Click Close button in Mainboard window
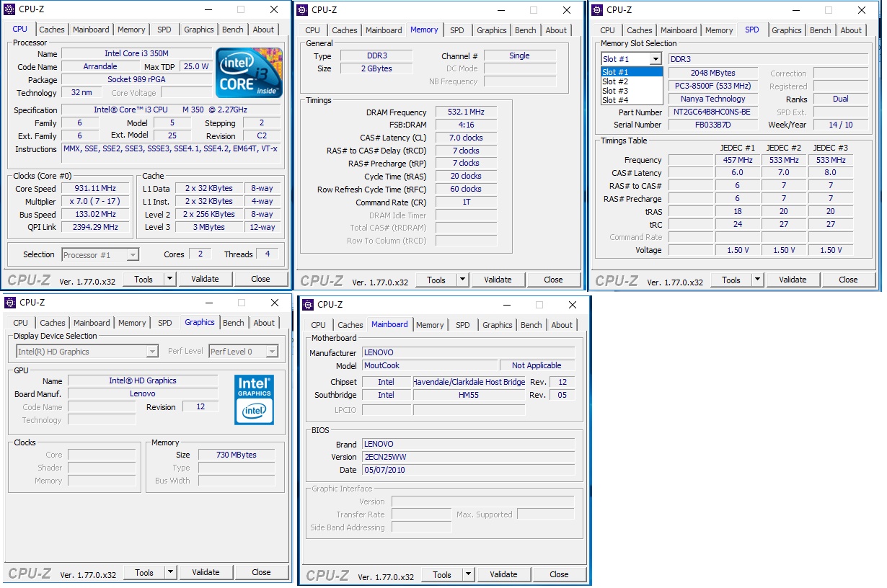The height and width of the screenshot is (588, 887). [x=559, y=574]
